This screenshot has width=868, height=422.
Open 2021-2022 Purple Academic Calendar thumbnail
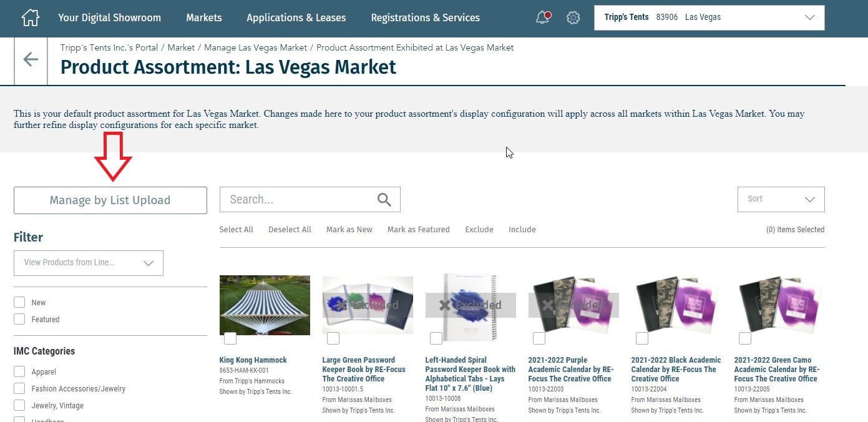(x=573, y=305)
